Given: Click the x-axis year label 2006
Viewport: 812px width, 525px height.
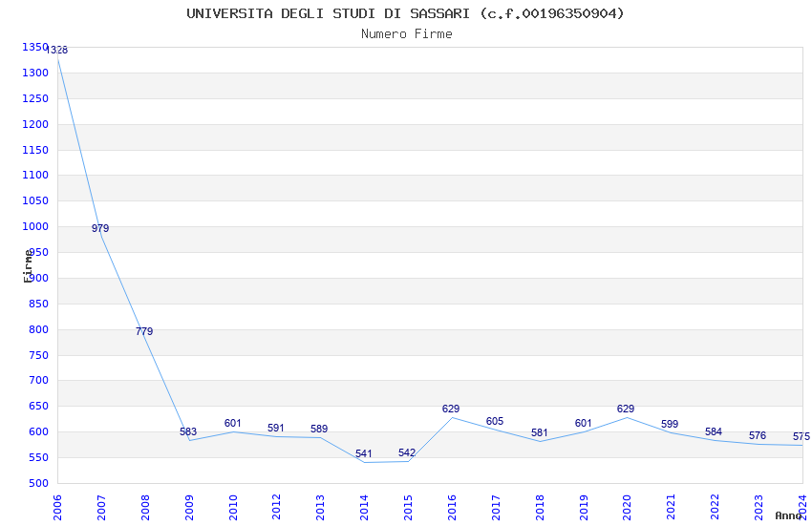Looking at the screenshot, I should pos(57,508).
